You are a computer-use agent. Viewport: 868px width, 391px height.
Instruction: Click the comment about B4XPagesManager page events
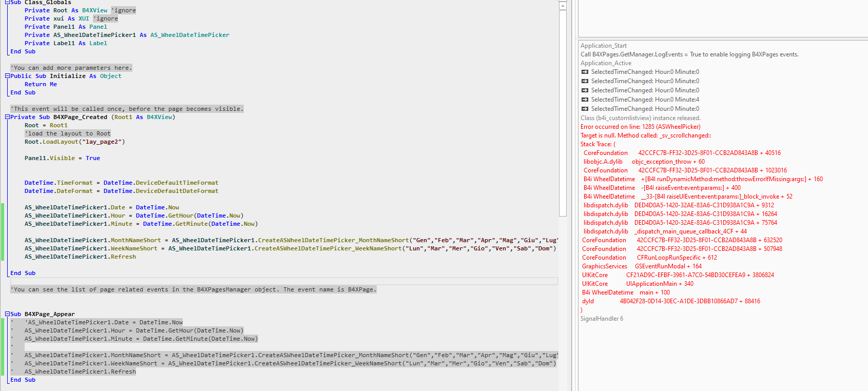click(x=194, y=289)
